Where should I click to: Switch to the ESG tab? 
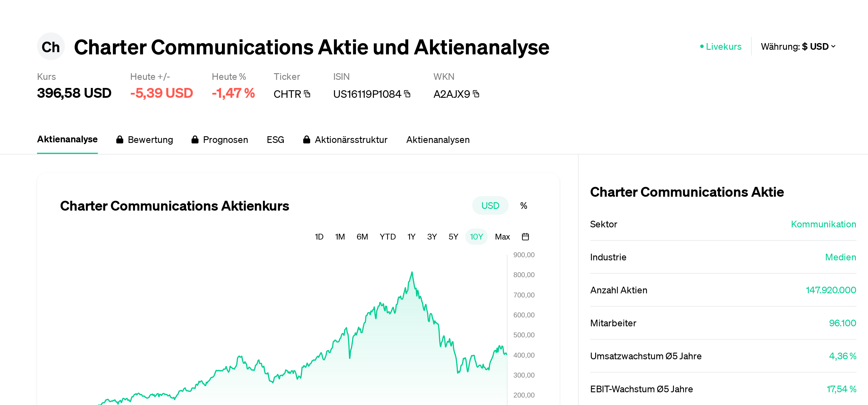click(275, 139)
